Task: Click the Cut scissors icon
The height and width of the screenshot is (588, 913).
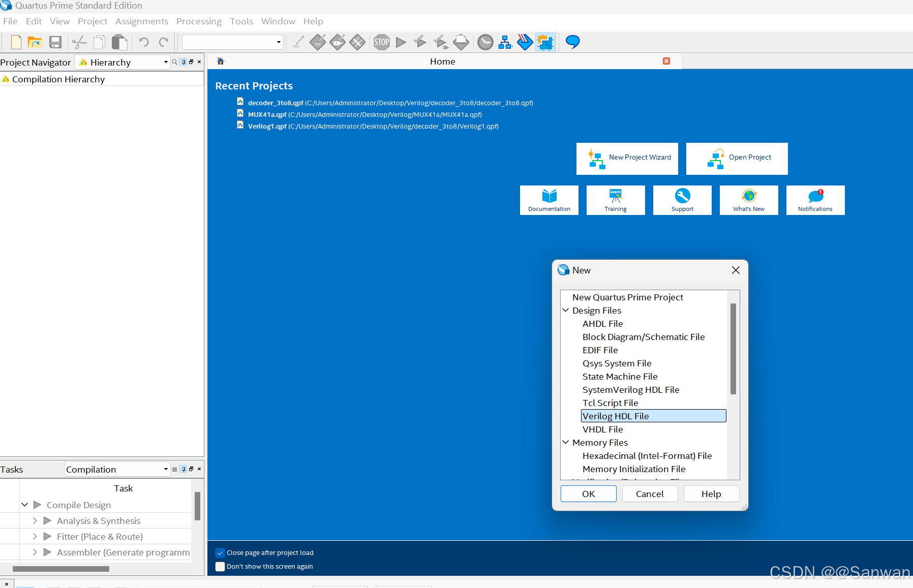Action: pos(79,42)
